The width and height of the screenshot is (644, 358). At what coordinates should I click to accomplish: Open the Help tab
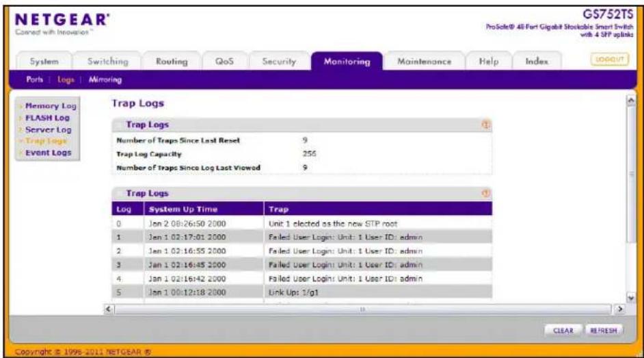[x=489, y=61]
